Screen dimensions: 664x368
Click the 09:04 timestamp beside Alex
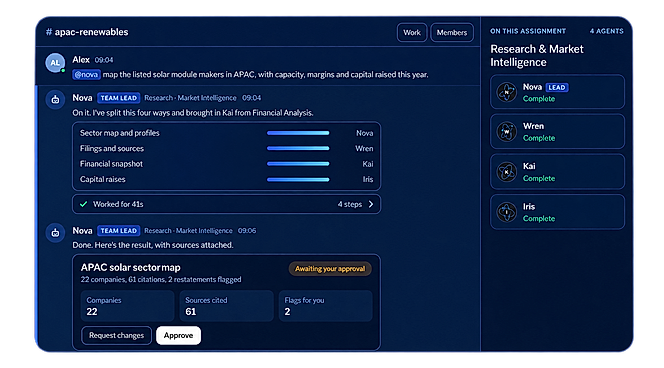click(x=104, y=60)
